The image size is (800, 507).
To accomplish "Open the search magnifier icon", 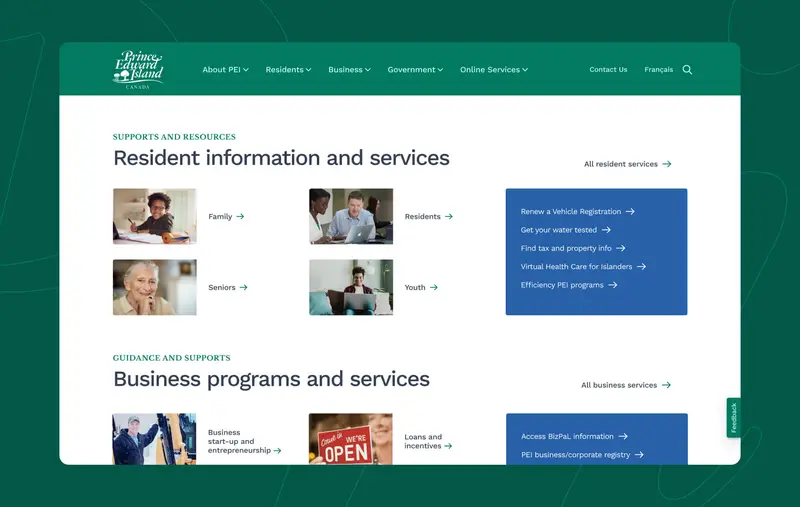I will [x=687, y=70].
